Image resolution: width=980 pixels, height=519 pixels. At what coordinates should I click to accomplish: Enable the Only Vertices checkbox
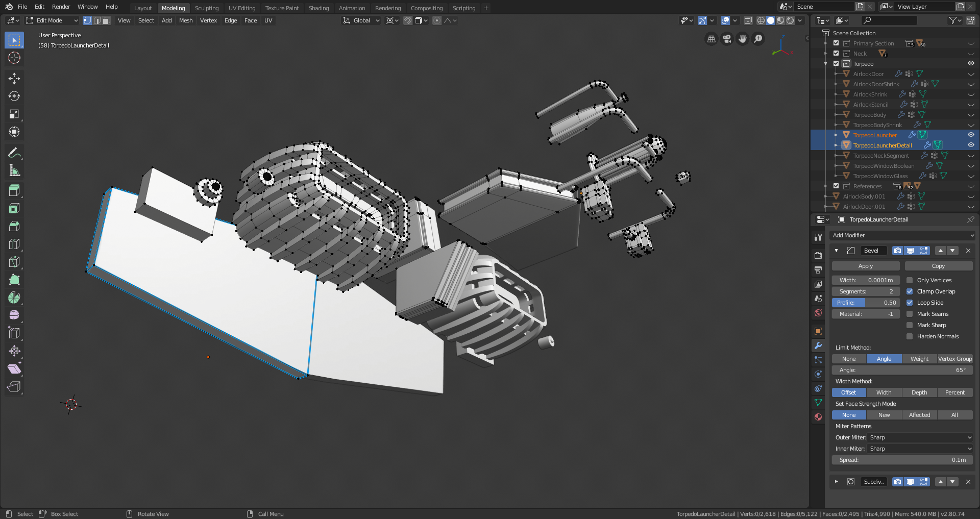pos(910,280)
